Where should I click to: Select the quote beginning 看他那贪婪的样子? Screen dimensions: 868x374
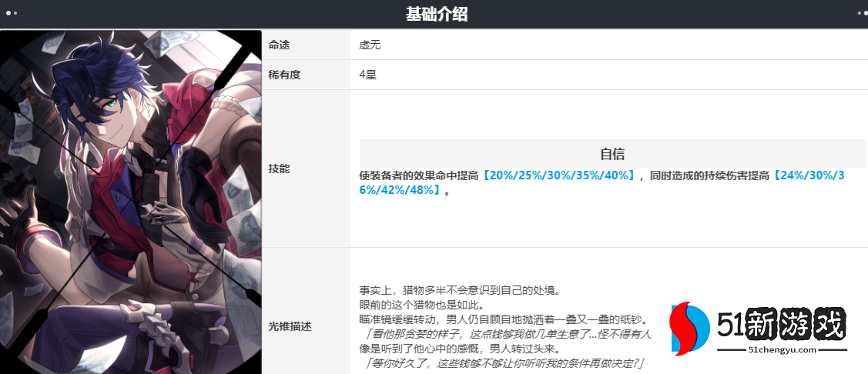509,334
